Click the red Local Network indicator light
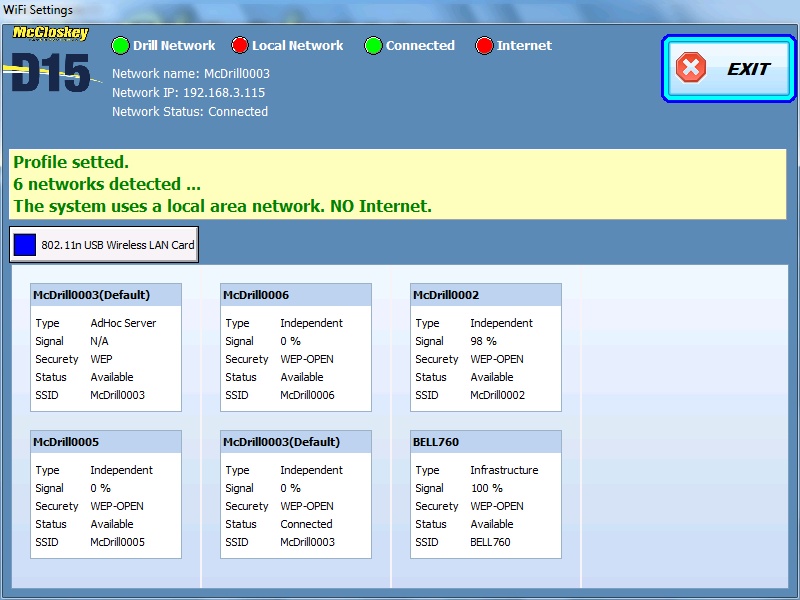Viewport: 800px width, 600px height. coord(240,45)
